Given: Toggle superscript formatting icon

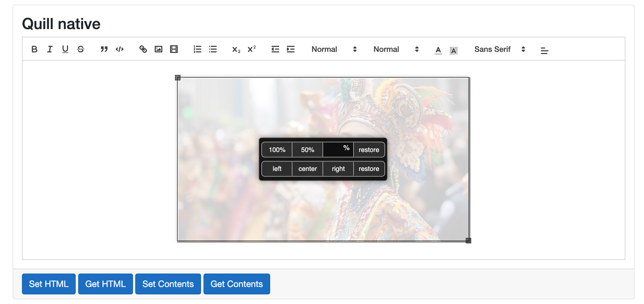Looking at the screenshot, I should pos(252,49).
